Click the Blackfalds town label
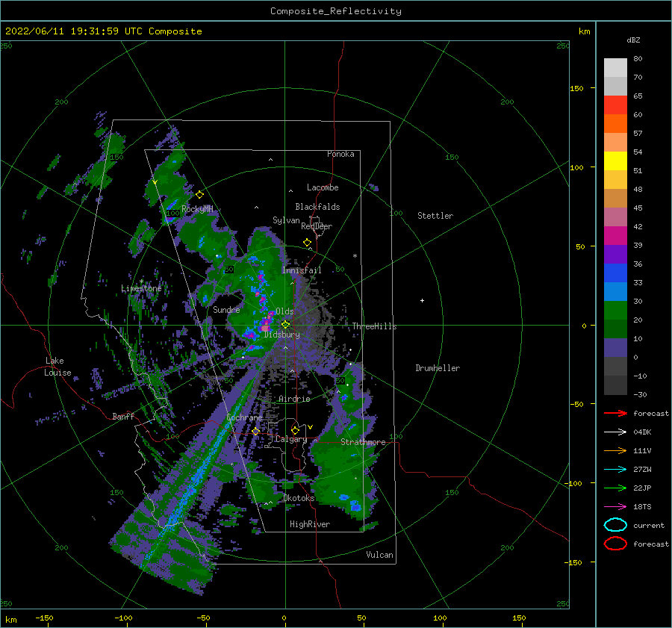The height and width of the screenshot is (628, 672). pyautogui.click(x=317, y=207)
